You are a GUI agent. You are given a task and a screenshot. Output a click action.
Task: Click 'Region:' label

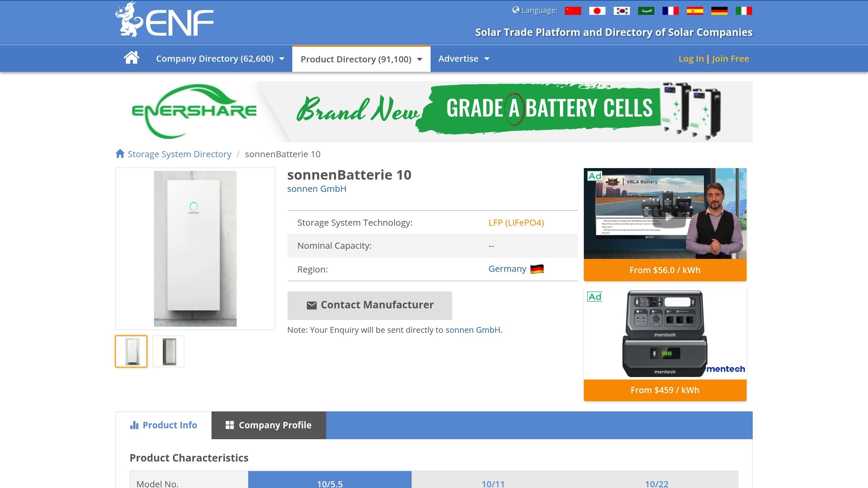(x=312, y=269)
